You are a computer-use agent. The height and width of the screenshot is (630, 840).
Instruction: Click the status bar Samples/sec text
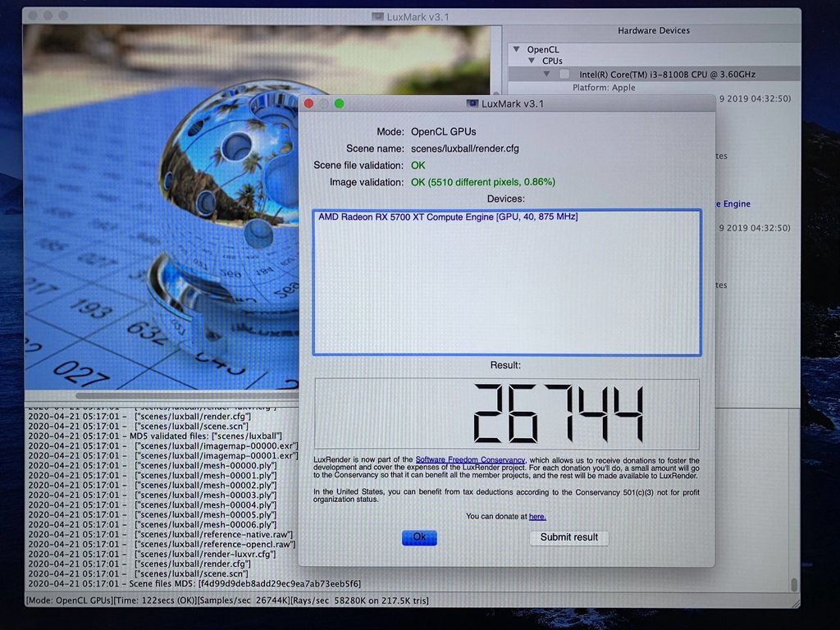click(243, 600)
